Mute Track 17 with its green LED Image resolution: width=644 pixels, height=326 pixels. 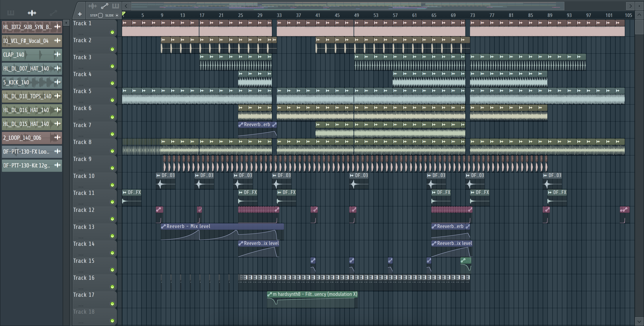coord(112,304)
